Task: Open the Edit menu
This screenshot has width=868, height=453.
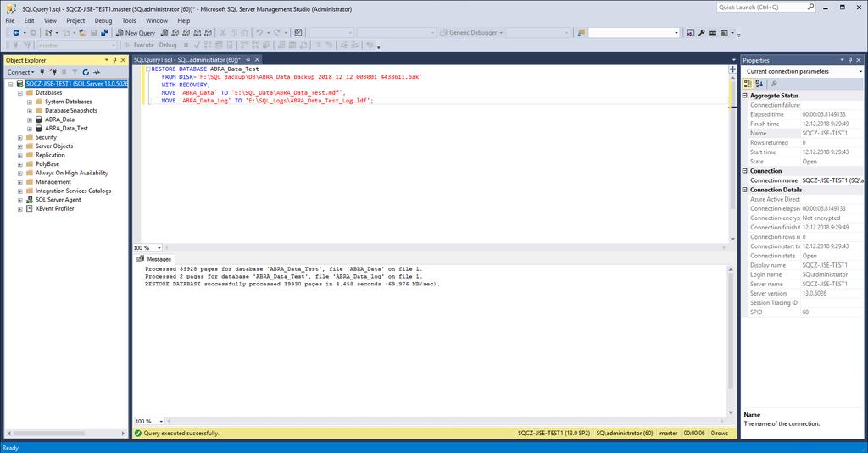Action: tap(29, 20)
